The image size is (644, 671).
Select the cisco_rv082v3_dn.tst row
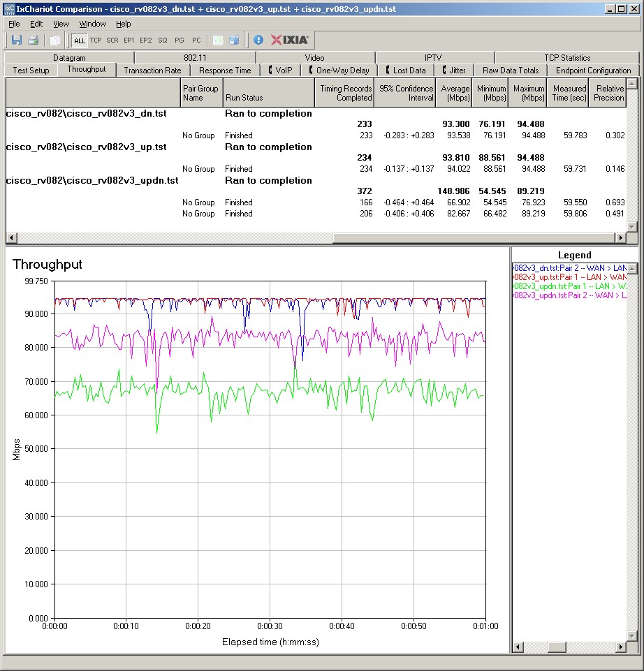316,113
